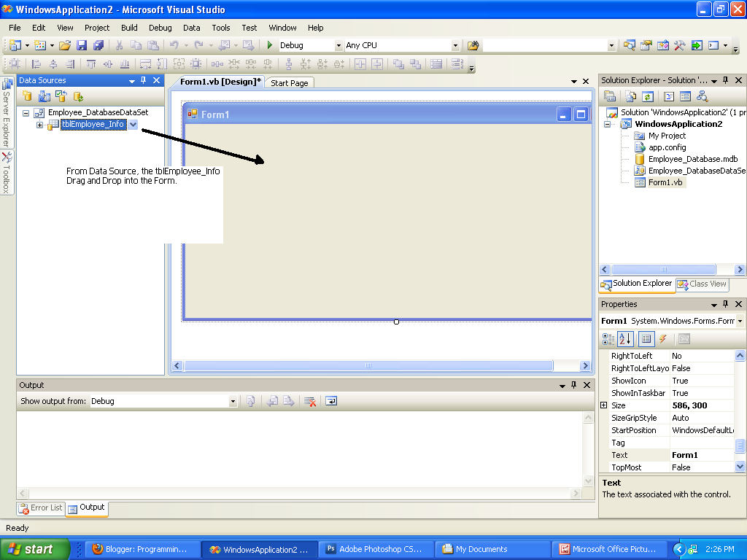Toggle auto-hide pin on Properties panel
The image size is (747, 560).
726,304
